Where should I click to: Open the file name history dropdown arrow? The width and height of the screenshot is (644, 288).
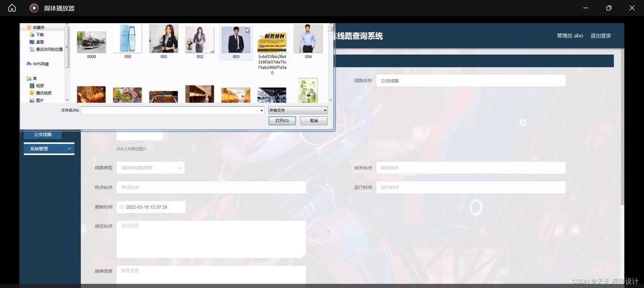click(262, 110)
